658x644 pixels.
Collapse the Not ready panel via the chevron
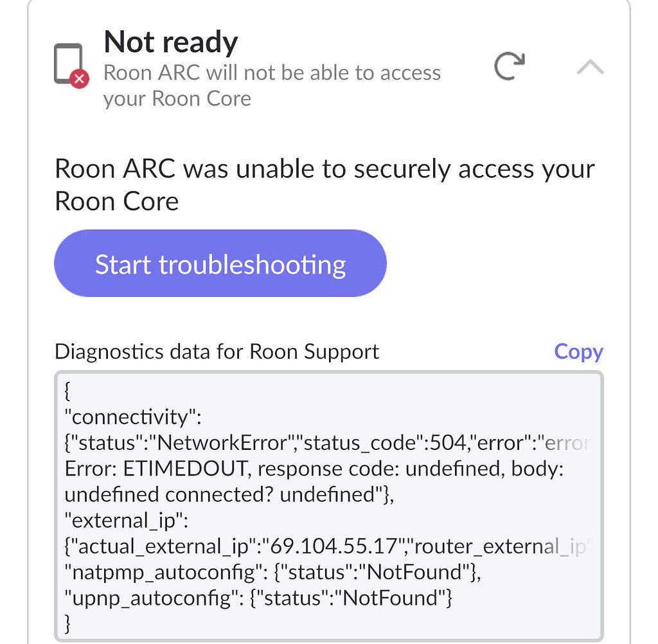(589, 66)
